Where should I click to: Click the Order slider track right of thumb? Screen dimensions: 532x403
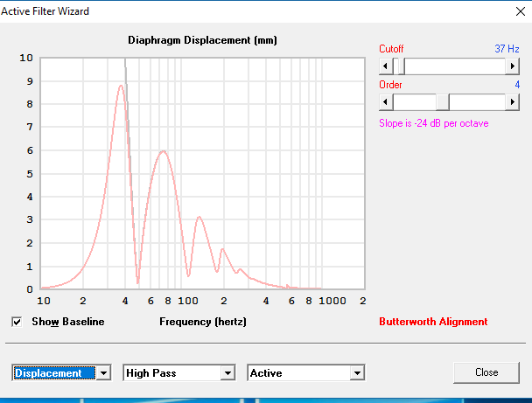(477, 101)
